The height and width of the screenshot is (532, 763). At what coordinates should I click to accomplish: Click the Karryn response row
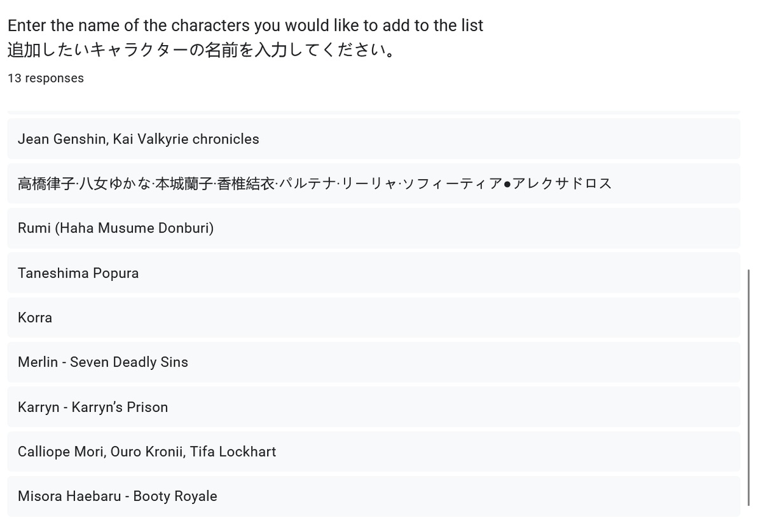[x=373, y=407]
